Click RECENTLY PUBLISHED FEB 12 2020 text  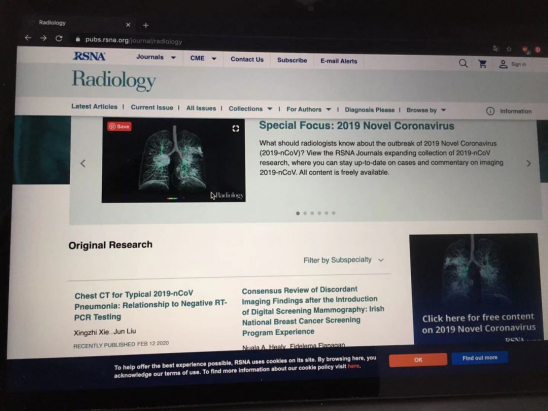click(x=121, y=345)
